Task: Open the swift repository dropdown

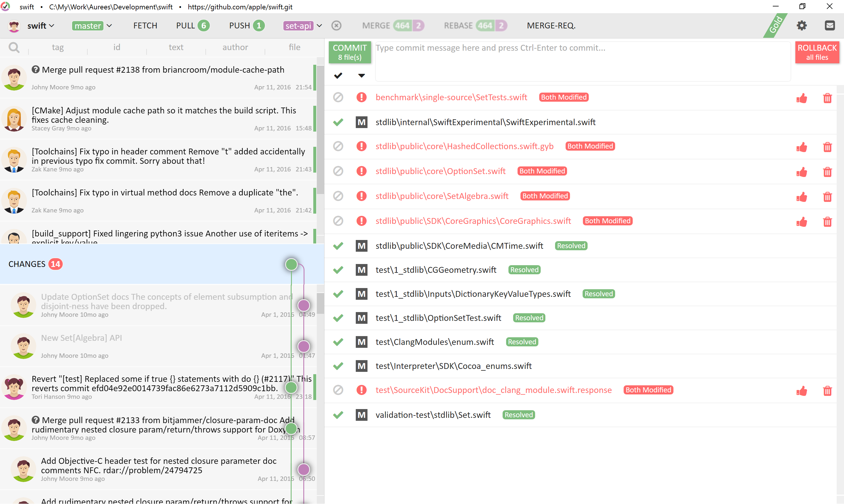Action: [x=41, y=26]
